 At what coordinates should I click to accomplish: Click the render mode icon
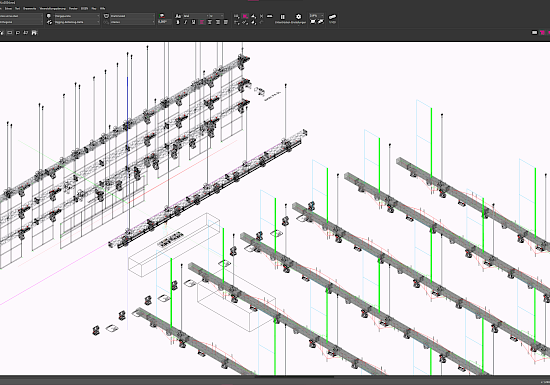pyautogui.click(x=162, y=16)
